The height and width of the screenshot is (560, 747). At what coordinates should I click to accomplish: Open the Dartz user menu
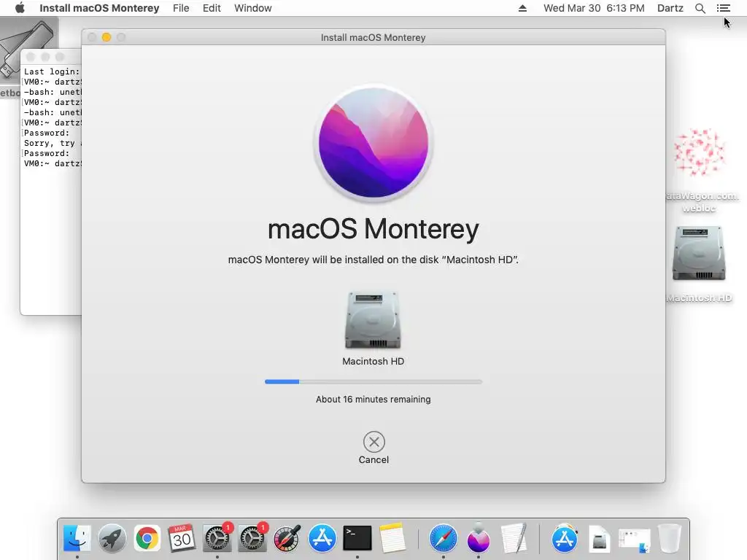(670, 8)
